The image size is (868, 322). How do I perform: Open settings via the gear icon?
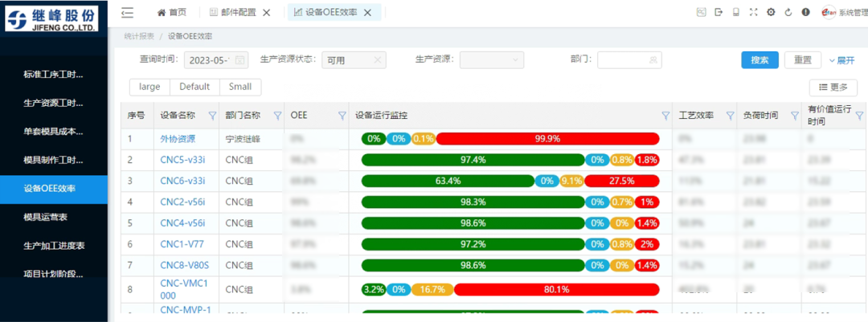click(x=771, y=12)
